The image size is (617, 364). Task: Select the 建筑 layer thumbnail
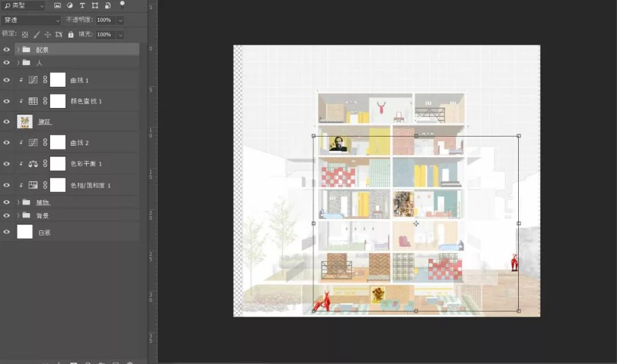point(25,122)
